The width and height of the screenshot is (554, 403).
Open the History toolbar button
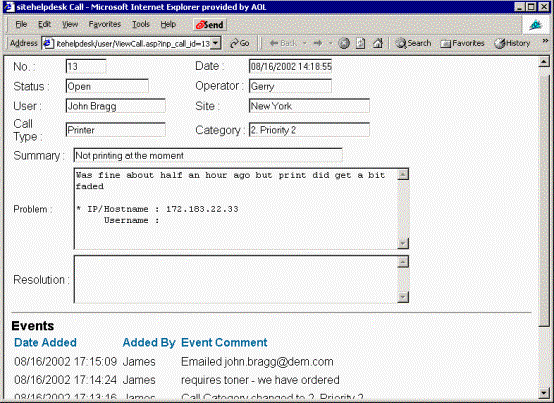(512, 43)
